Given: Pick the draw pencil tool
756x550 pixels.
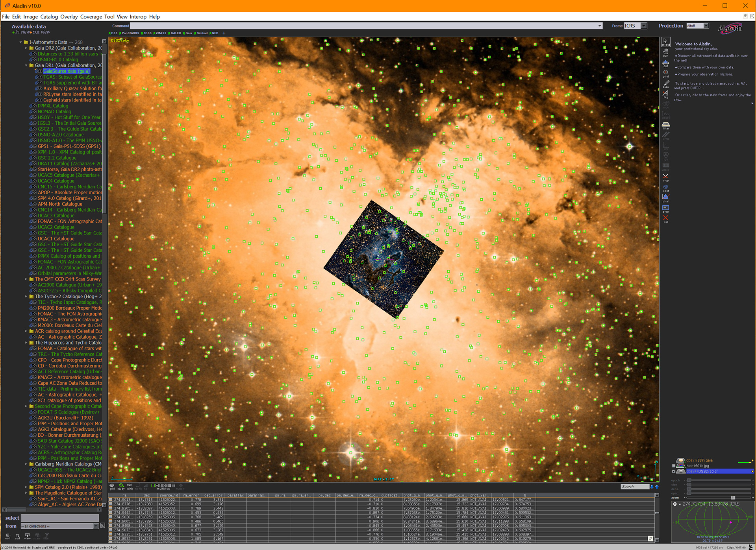Looking at the screenshot, I should (665, 84).
